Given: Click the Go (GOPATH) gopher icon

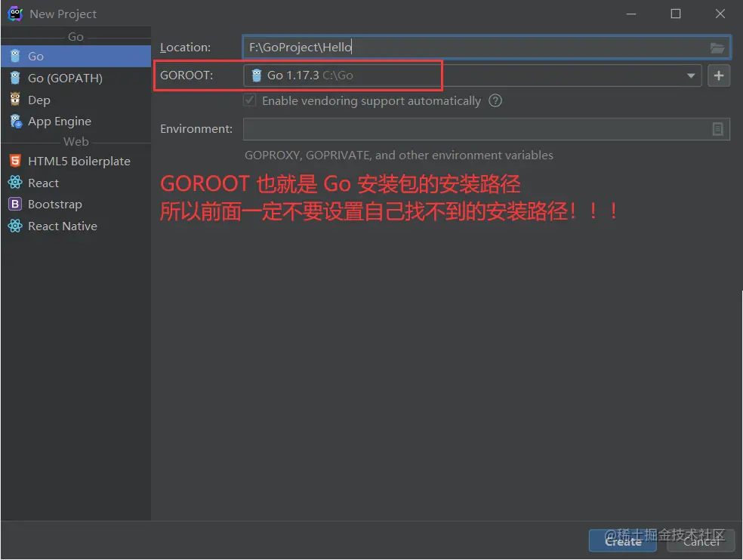Looking at the screenshot, I should tap(15, 78).
